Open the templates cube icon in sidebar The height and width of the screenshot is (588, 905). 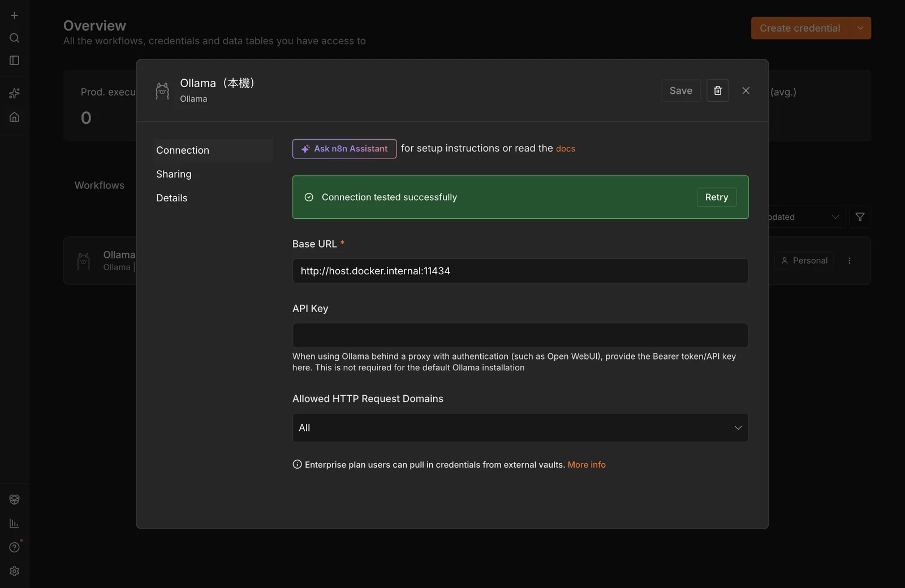pyautogui.click(x=15, y=499)
